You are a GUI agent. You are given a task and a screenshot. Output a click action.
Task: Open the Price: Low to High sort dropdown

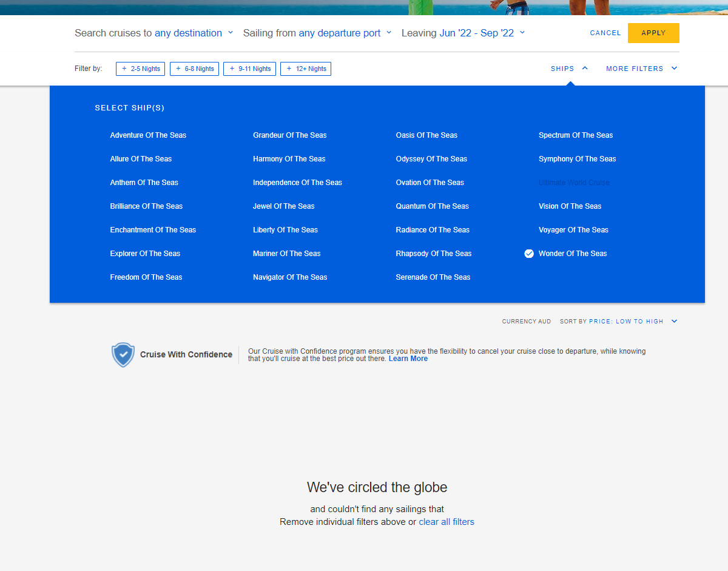point(633,322)
